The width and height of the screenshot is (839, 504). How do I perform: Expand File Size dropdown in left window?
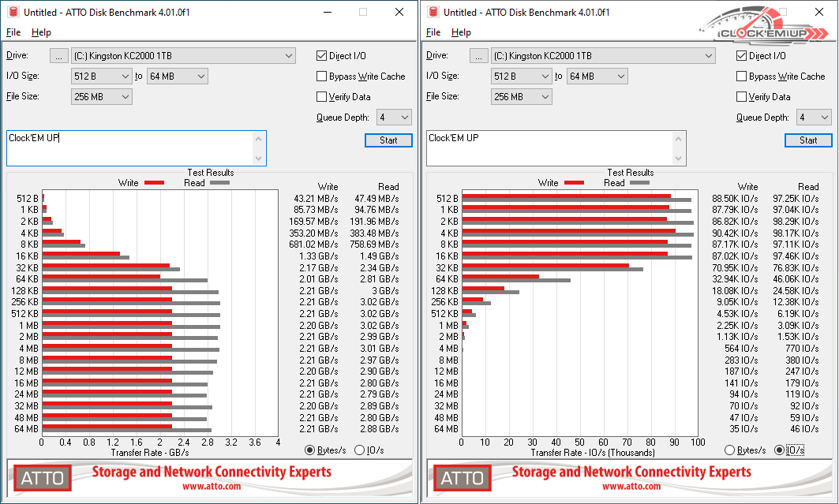click(x=125, y=97)
